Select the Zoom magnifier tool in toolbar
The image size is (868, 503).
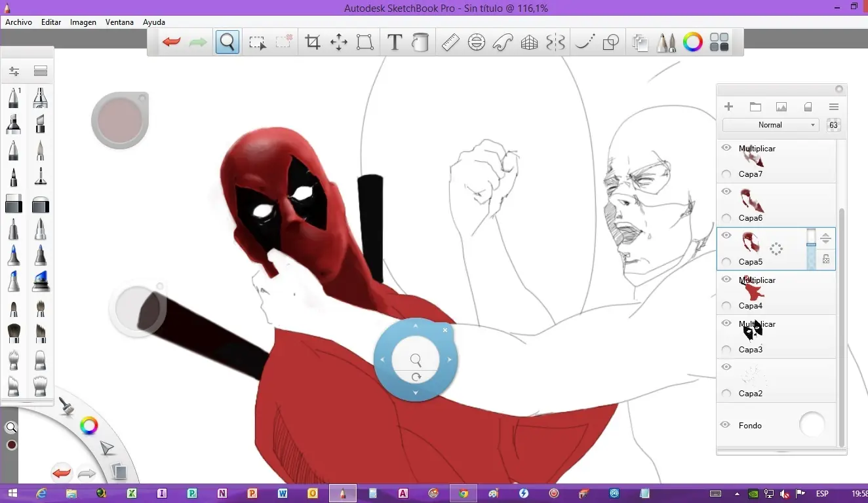tap(227, 43)
